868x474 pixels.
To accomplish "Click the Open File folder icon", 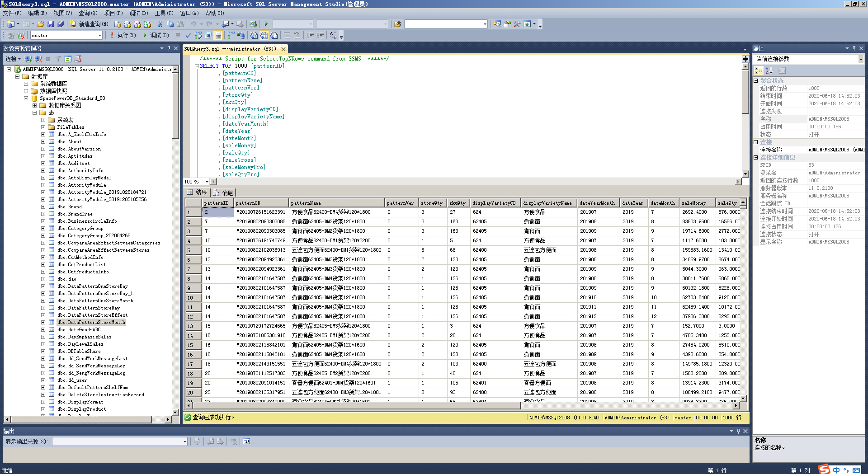I will pyautogui.click(x=41, y=24).
